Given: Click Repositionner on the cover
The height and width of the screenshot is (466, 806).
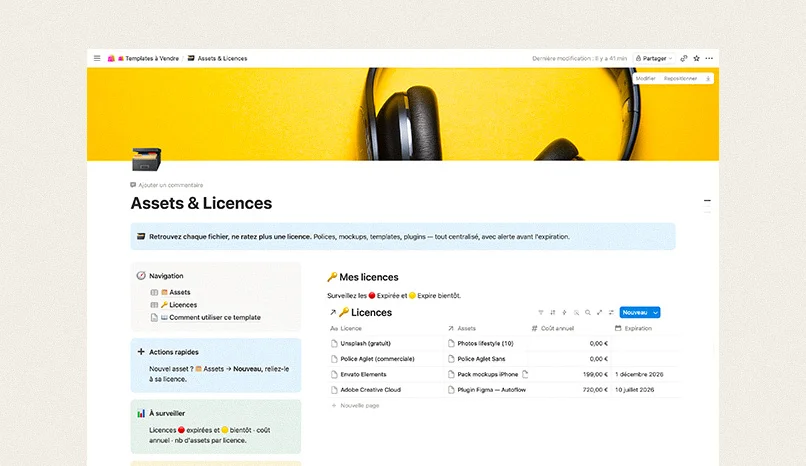Looking at the screenshot, I should (680, 79).
